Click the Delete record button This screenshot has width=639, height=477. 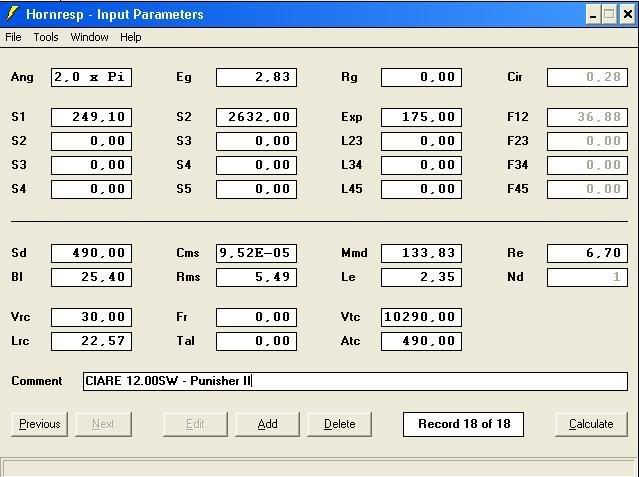point(339,424)
